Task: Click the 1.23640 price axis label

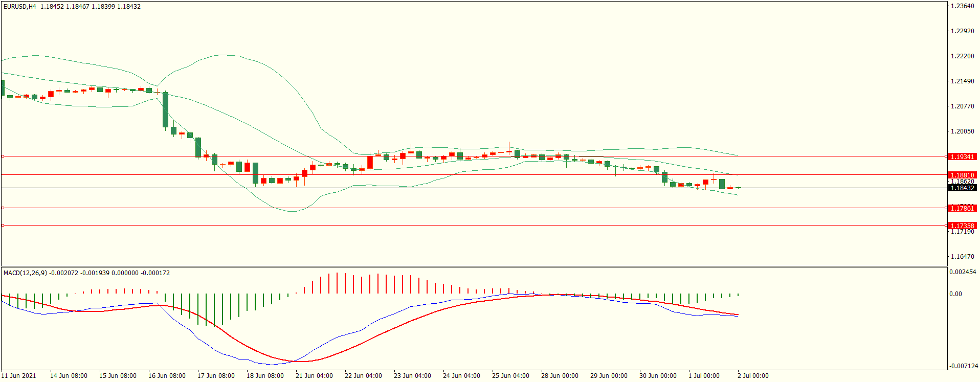Action: pyautogui.click(x=962, y=6)
